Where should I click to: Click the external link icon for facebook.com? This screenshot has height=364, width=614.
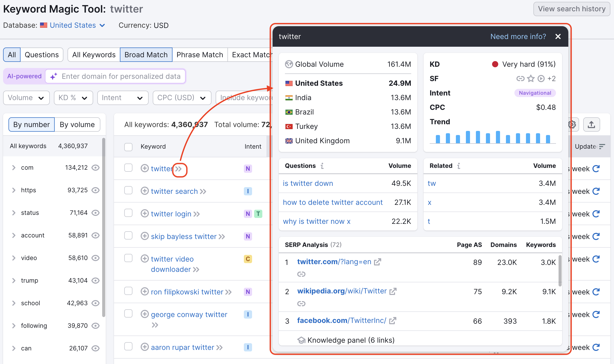(x=392, y=321)
